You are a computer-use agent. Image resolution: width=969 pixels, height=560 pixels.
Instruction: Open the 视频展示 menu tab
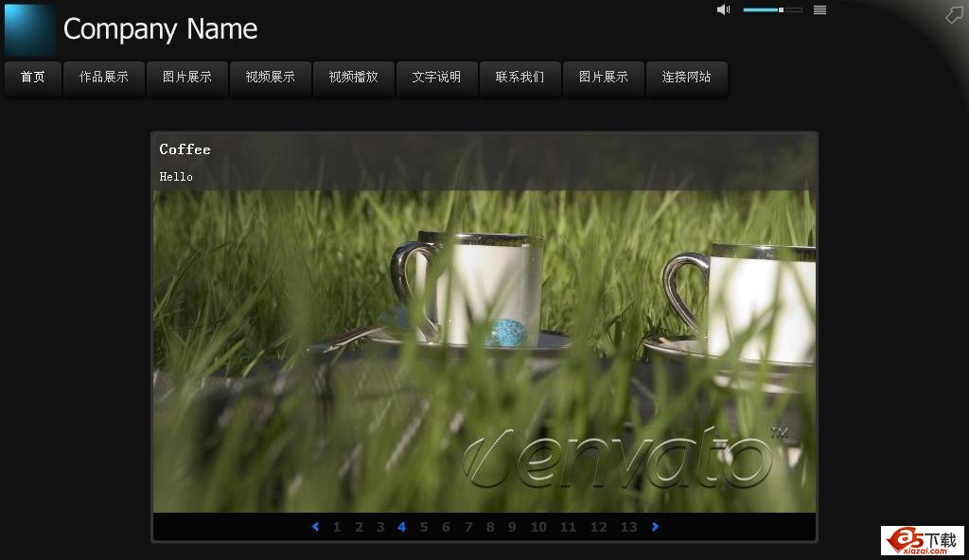tap(270, 78)
